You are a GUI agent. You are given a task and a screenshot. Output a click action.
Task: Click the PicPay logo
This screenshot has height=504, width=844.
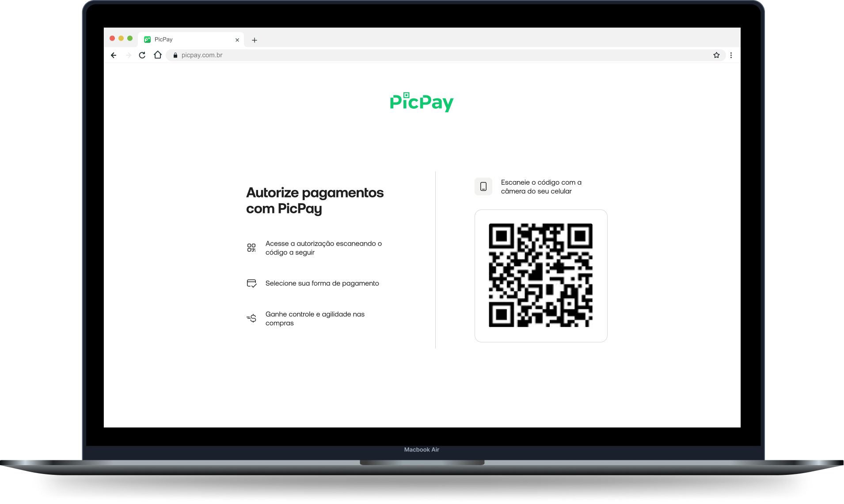tap(422, 102)
